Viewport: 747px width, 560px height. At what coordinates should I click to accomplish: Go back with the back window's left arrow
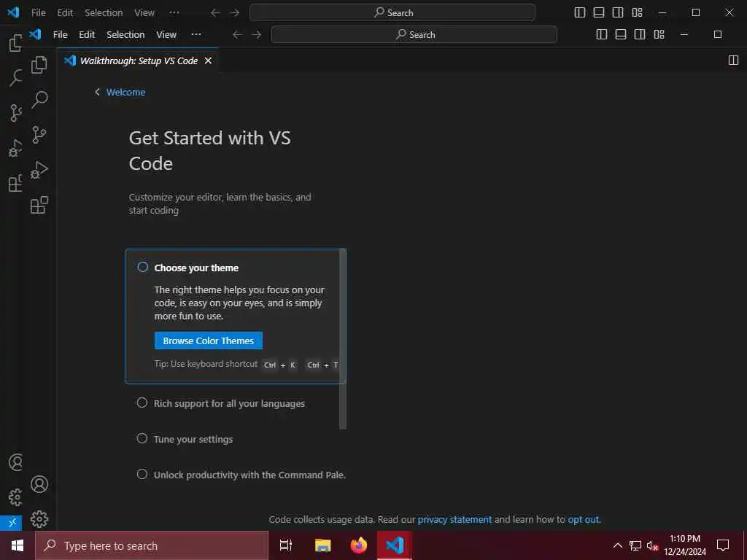tap(215, 13)
